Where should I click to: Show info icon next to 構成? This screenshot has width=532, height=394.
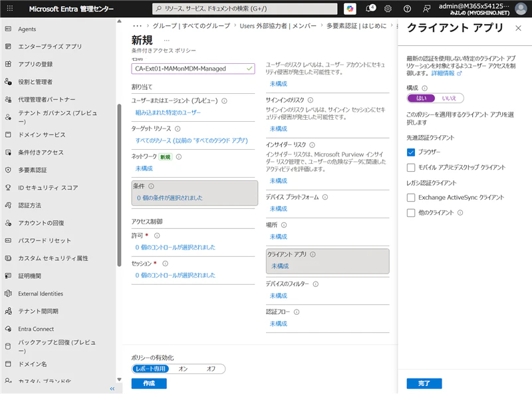(x=424, y=88)
